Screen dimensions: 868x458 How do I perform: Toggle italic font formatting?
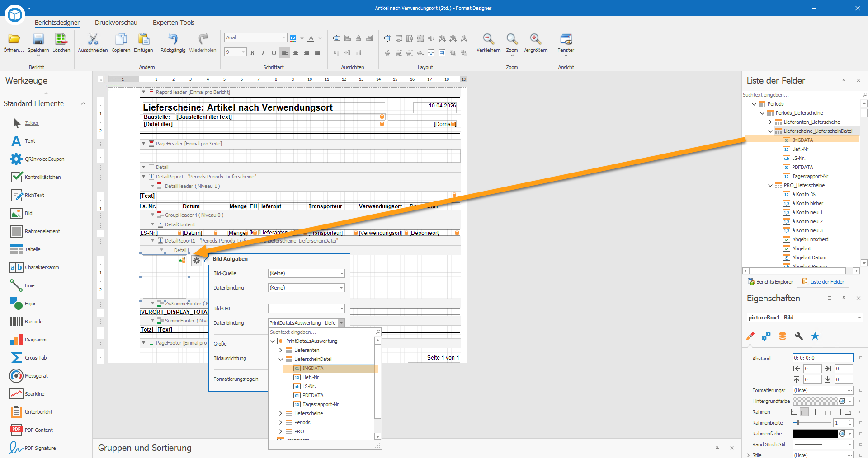coord(263,53)
